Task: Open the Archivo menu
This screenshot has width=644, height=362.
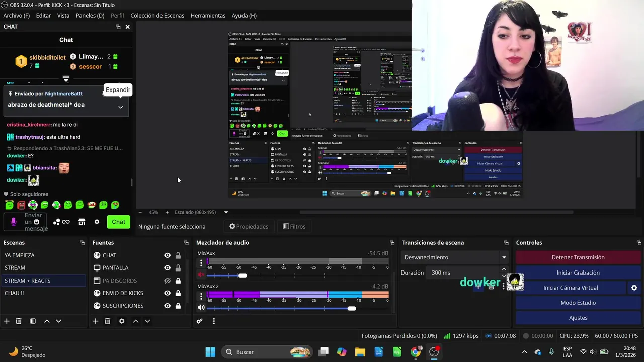Action: [16, 16]
